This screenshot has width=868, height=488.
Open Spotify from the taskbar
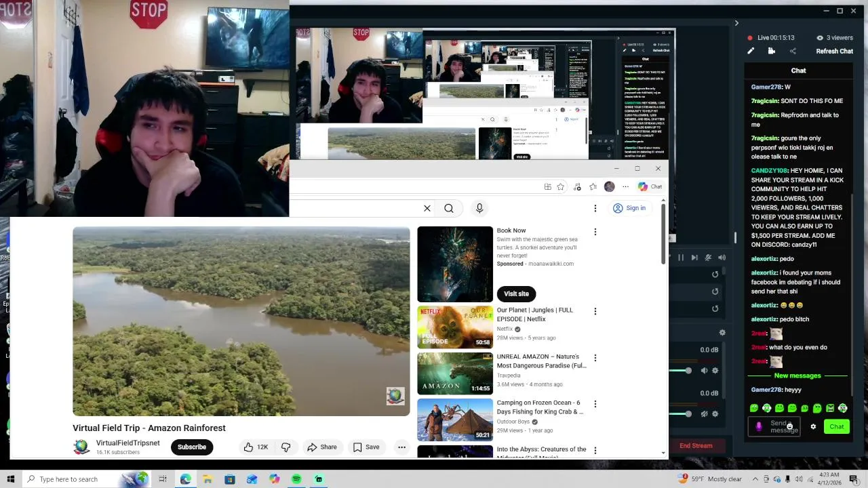click(296, 479)
